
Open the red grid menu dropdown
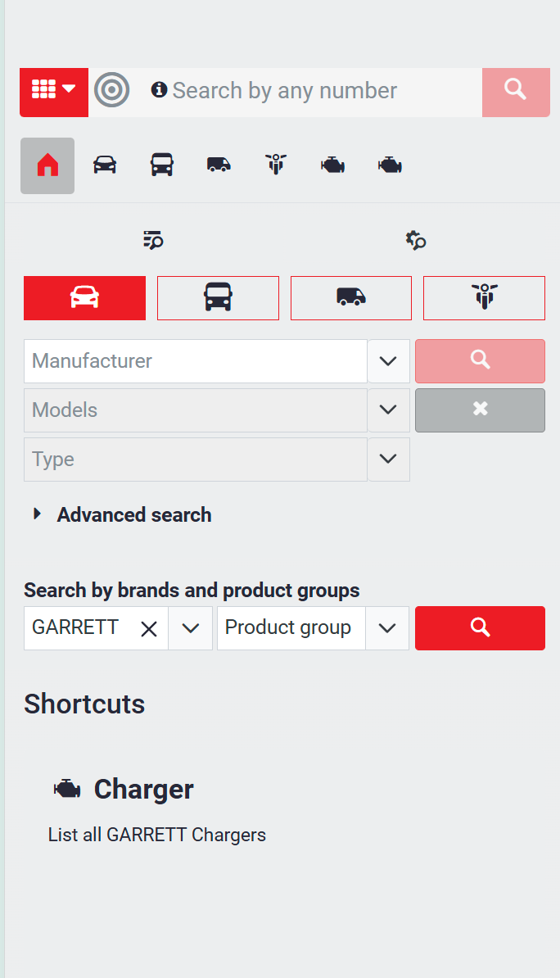pyautogui.click(x=54, y=90)
